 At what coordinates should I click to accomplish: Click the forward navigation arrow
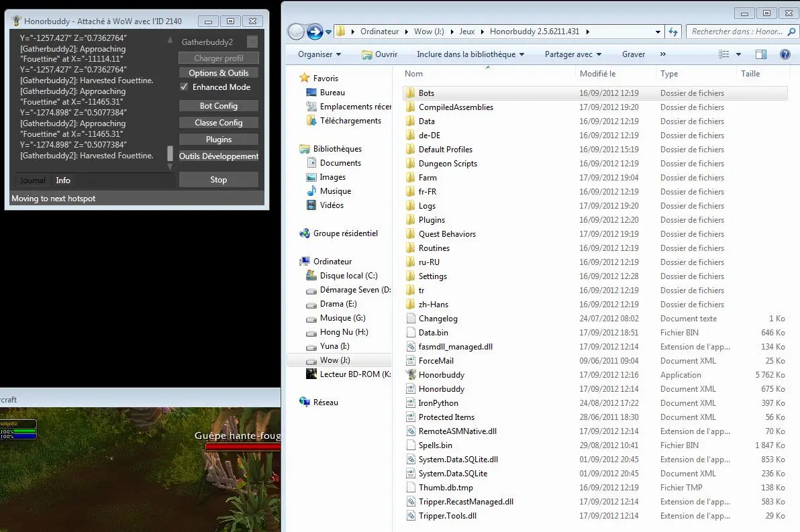(314, 32)
